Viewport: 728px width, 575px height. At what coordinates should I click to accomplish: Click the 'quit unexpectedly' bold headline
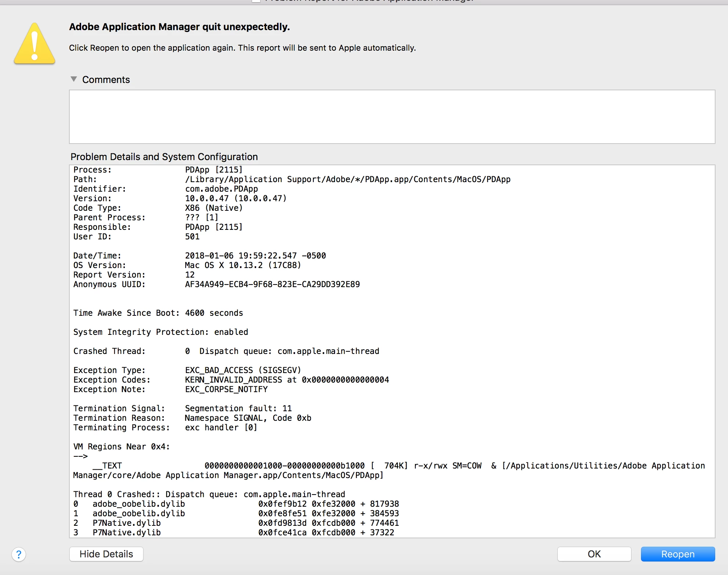tap(179, 27)
